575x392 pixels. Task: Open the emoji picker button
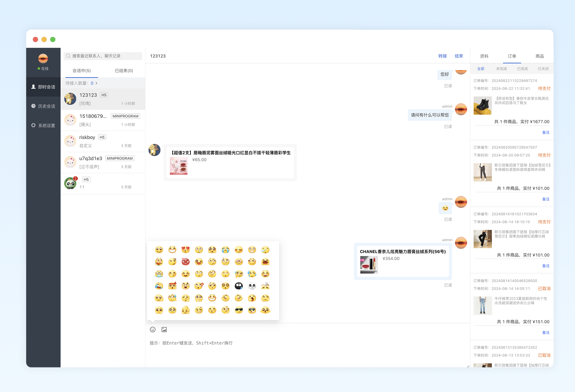tap(153, 329)
